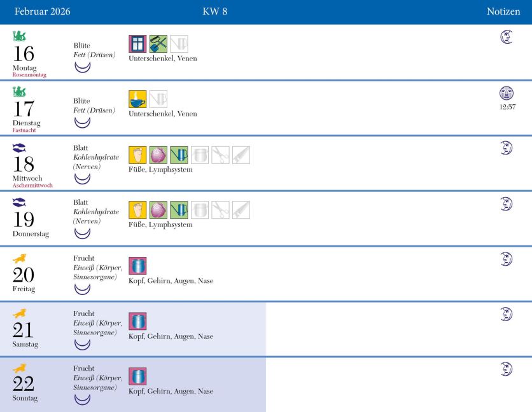532x412 pixels.
Task: Click the window icon on Monday 16
Action: pos(137,44)
